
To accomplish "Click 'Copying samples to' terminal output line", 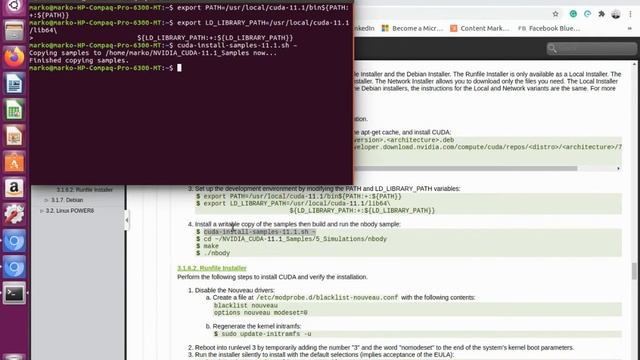I will coord(153,53).
